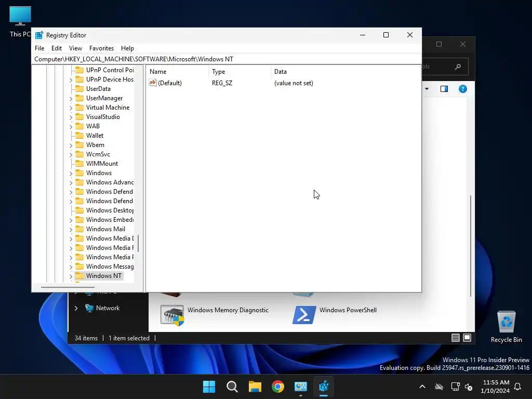
Task: Select the UserData folder icon
Action: [79, 88]
